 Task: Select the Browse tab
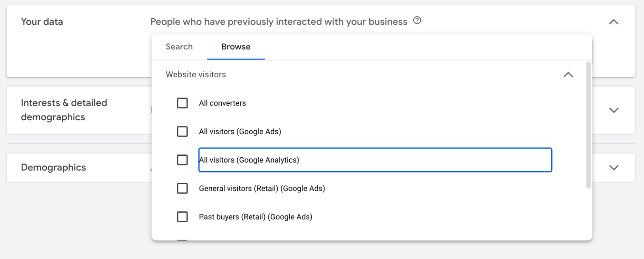235,47
